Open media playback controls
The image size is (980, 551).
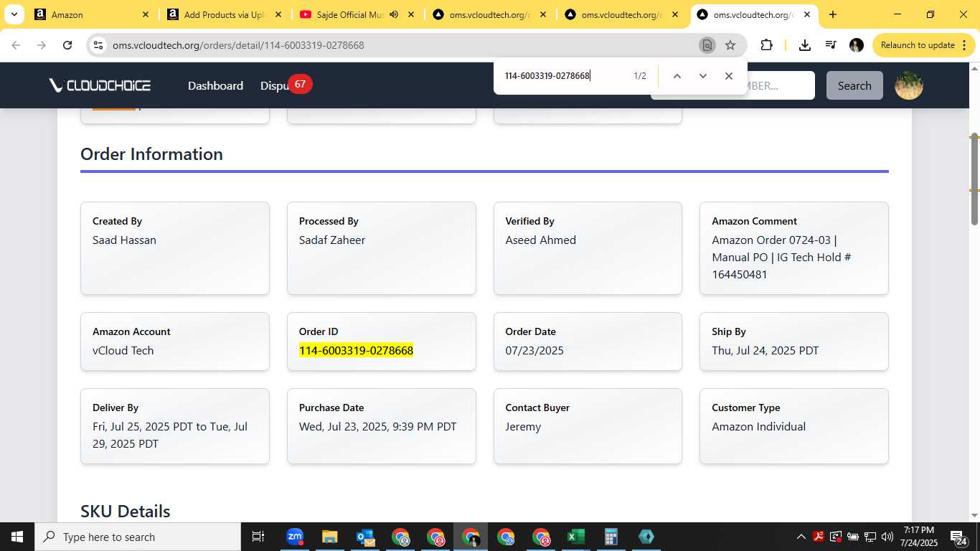tap(831, 45)
